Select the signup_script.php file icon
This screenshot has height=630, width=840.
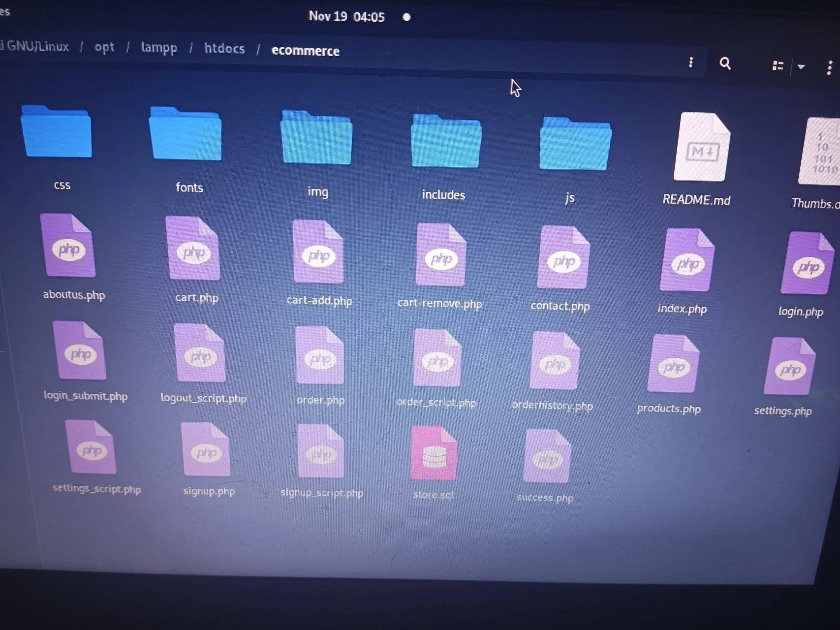click(321, 451)
